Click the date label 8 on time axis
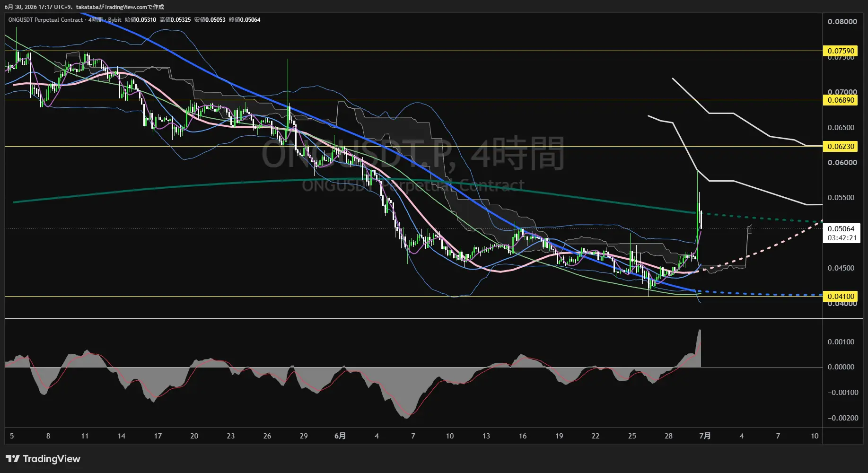This screenshot has height=473, width=868. 48,436
